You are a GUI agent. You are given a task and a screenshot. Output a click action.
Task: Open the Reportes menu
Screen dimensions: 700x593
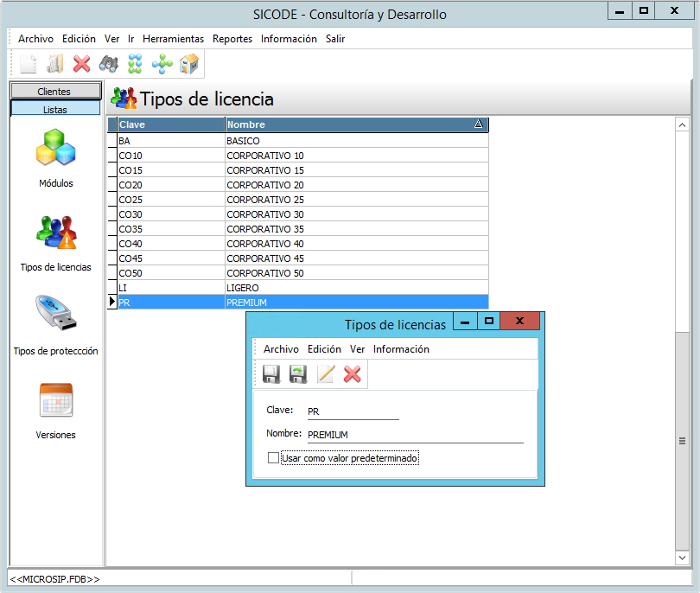(232, 39)
